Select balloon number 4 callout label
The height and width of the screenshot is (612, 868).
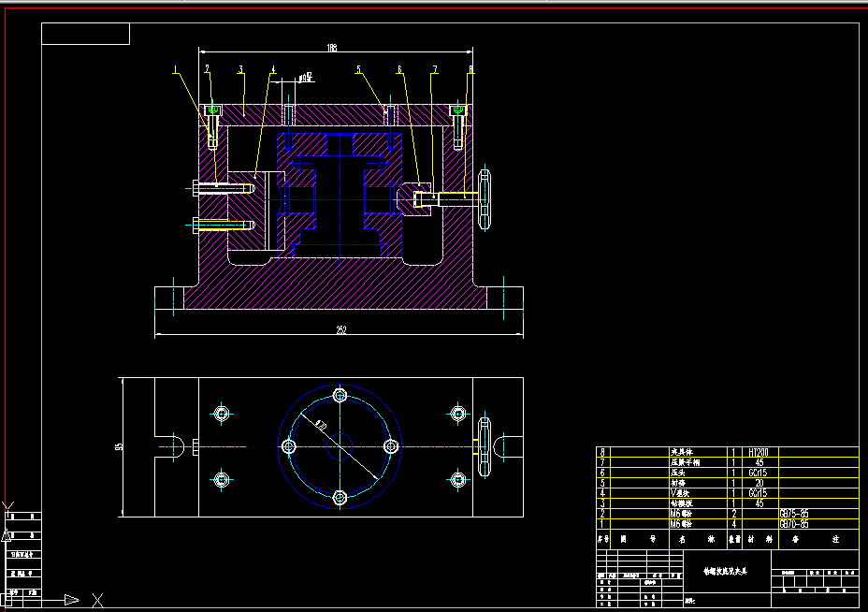273,70
